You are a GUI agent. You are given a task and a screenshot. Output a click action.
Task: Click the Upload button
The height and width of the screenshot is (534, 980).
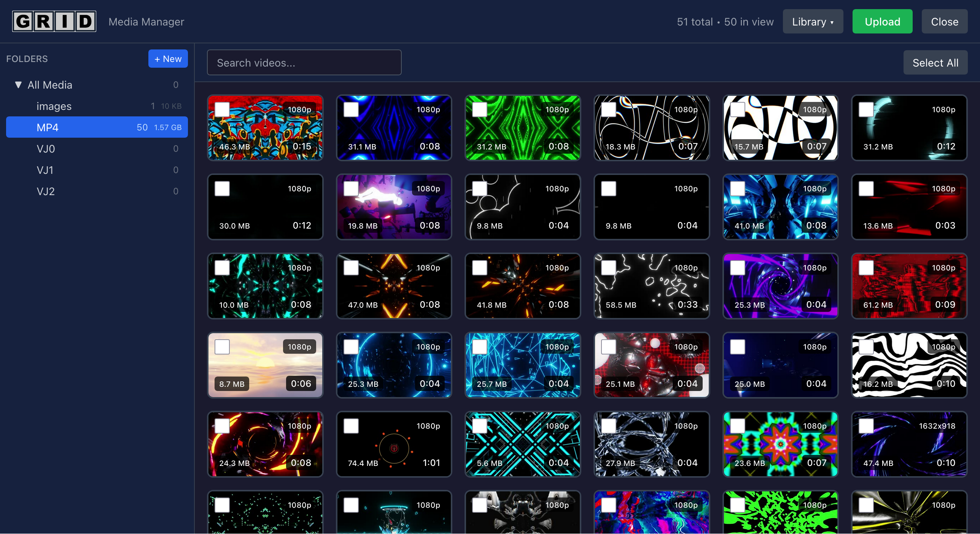pyautogui.click(x=882, y=21)
